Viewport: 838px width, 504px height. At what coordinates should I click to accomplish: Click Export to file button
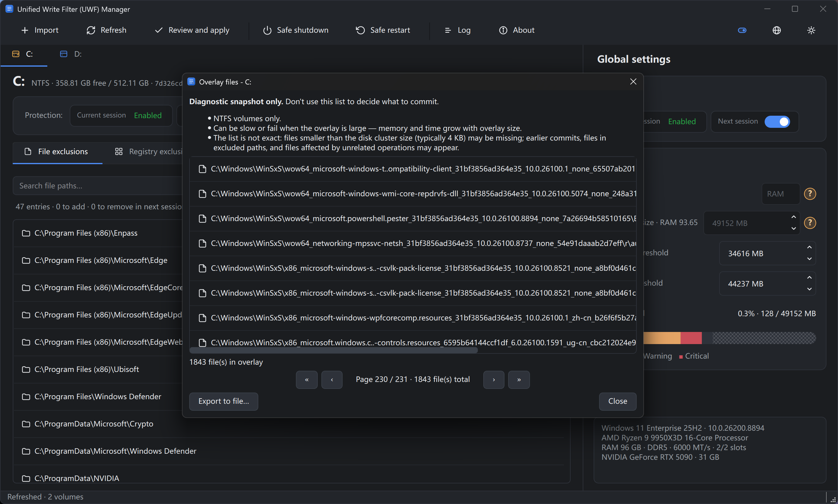(224, 401)
